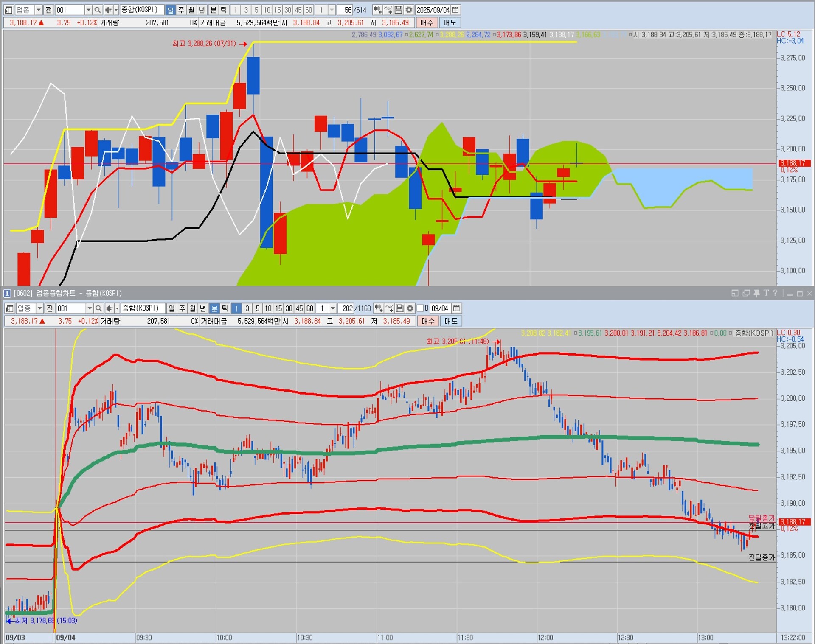This screenshot has height=644, width=815.
Task: Expand the 업종 dropdown in the top toolbar
Action: pyautogui.click(x=38, y=10)
